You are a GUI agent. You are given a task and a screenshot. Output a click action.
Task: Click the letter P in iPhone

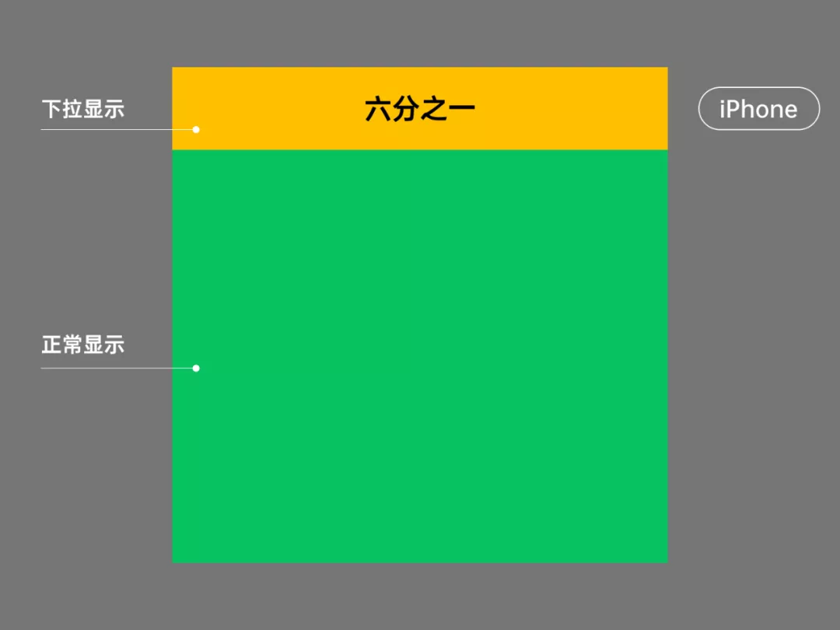click(x=734, y=110)
